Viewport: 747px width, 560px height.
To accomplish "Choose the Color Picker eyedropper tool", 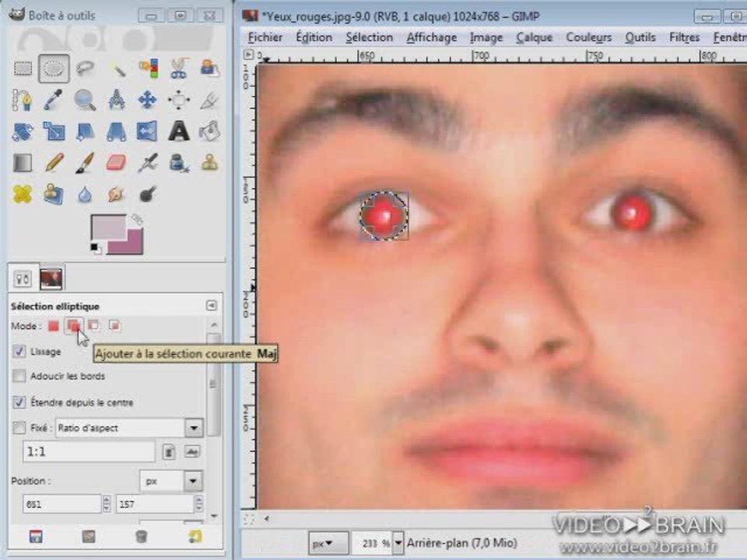I will pos(54,100).
